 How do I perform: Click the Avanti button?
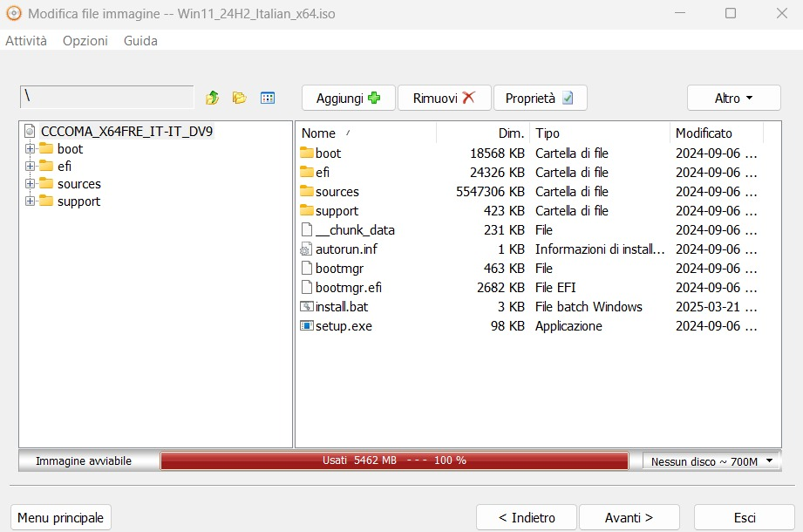[x=629, y=518]
